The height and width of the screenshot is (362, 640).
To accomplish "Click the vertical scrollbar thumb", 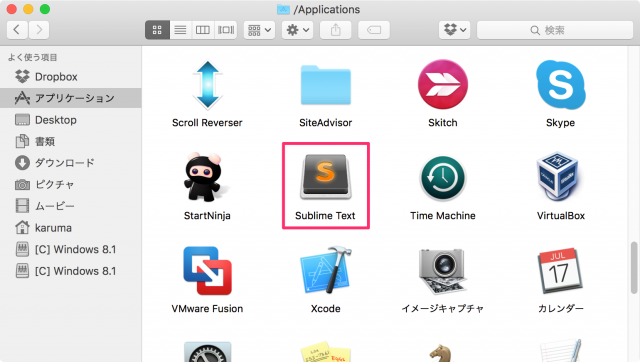I will 633,268.
